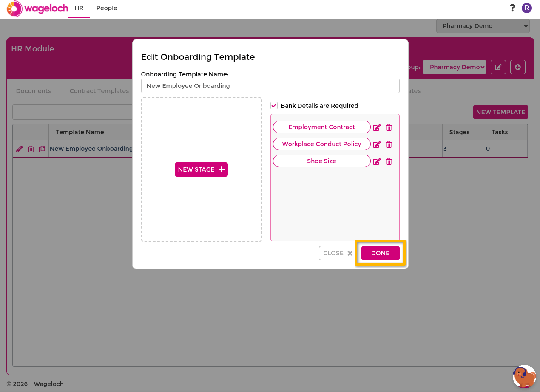This screenshot has height=392, width=540.
Task: Toggle Bank Details are Required checkbox
Action: pyautogui.click(x=274, y=106)
